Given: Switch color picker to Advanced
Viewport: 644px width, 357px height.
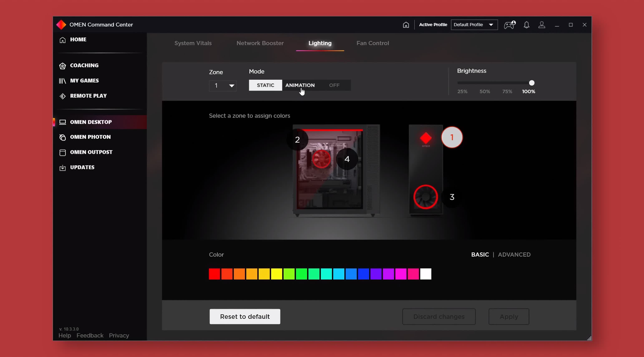Looking at the screenshot, I should tap(514, 254).
